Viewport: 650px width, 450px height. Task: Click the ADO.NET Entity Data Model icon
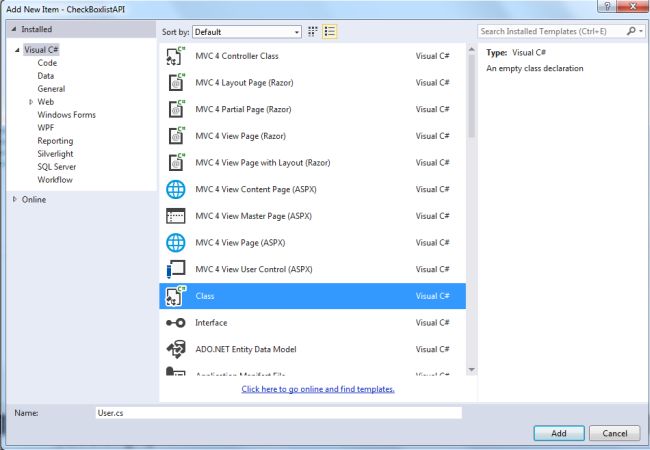point(176,349)
